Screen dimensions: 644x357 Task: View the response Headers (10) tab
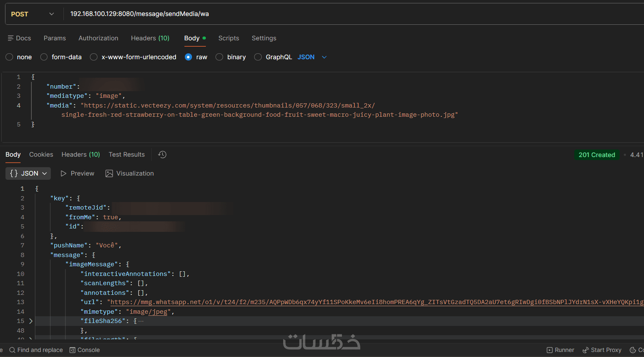pyautogui.click(x=81, y=155)
